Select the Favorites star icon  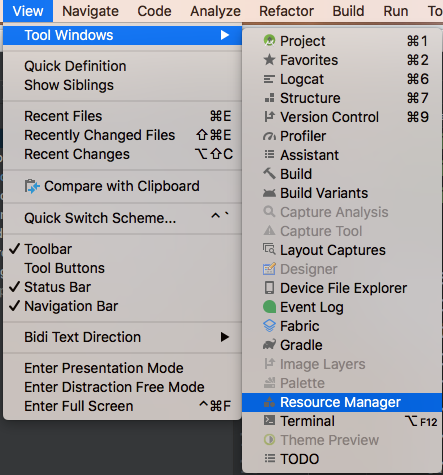pyautogui.click(x=269, y=60)
